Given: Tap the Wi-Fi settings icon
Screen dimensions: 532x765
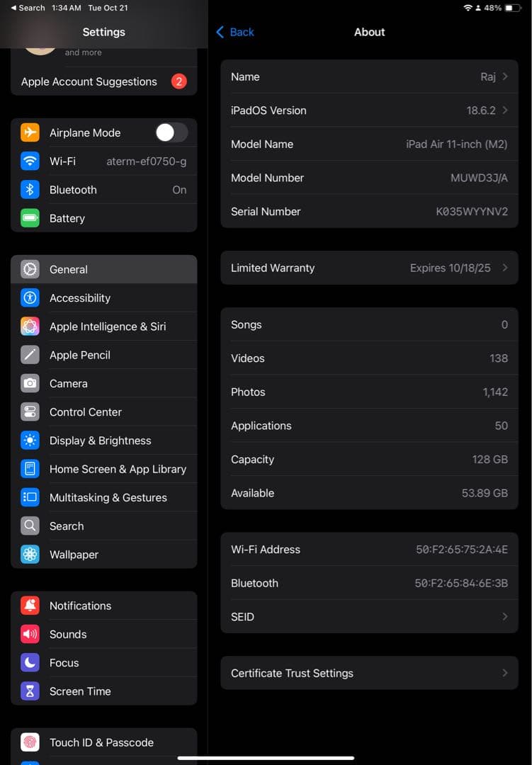Looking at the screenshot, I should click(30, 161).
